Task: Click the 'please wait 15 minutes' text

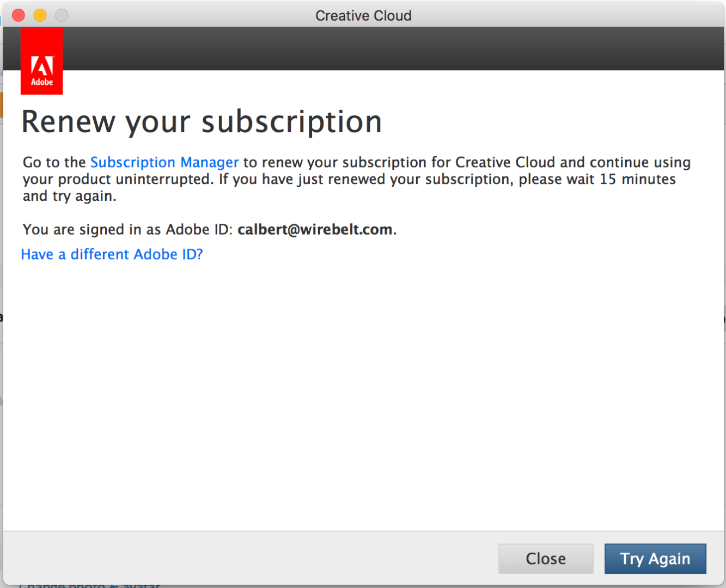Action: (597, 179)
